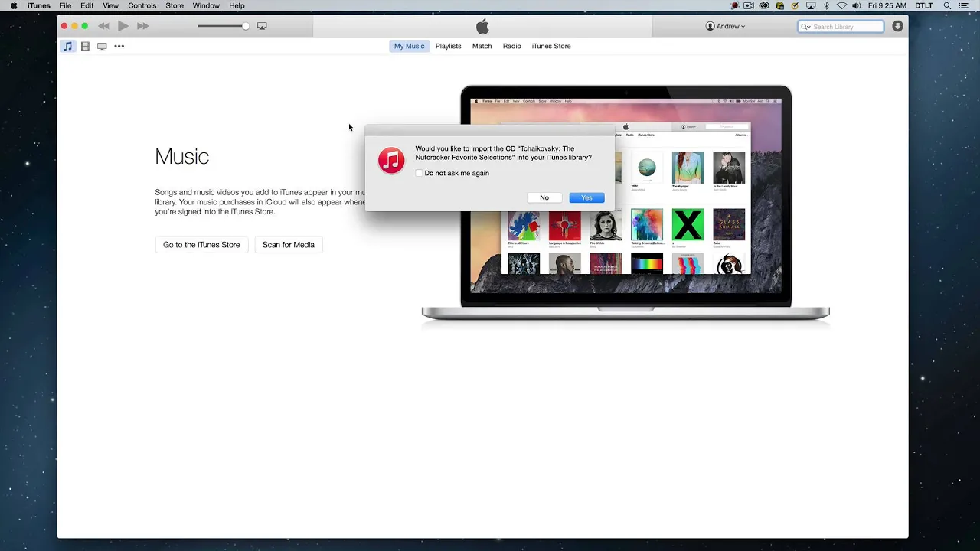Viewport: 980px width, 551px height.
Task: Open AirPlay output in iTunes toolbar
Action: click(262, 26)
